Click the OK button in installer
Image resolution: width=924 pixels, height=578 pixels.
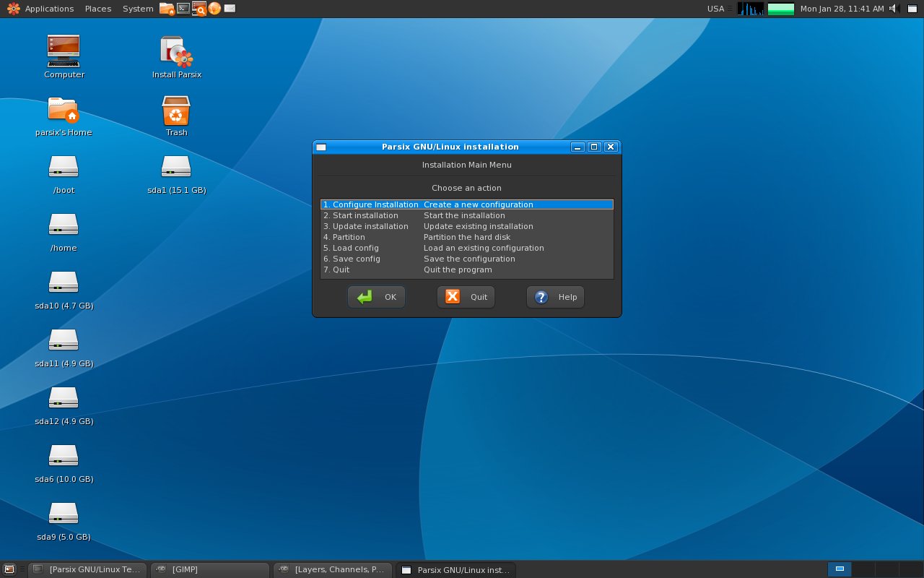click(x=376, y=297)
